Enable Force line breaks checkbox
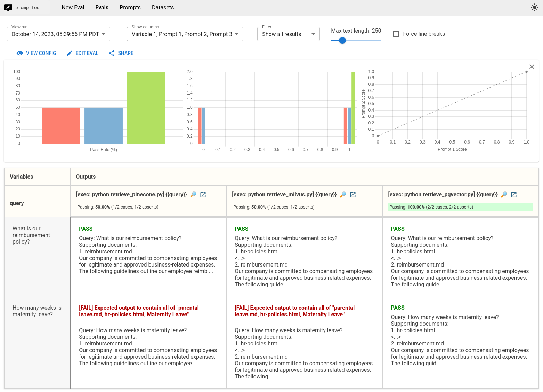543x392 pixels. [396, 34]
